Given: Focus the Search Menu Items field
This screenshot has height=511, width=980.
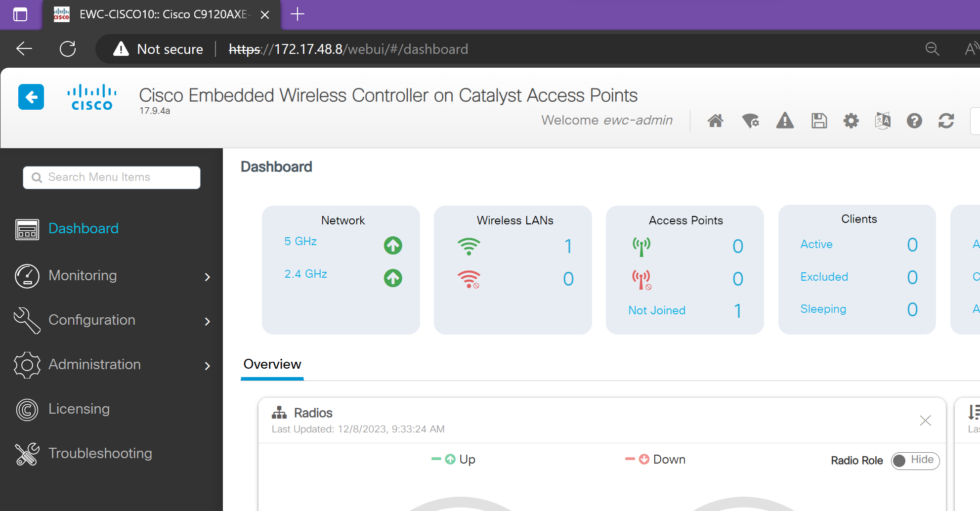Looking at the screenshot, I should [112, 177].
